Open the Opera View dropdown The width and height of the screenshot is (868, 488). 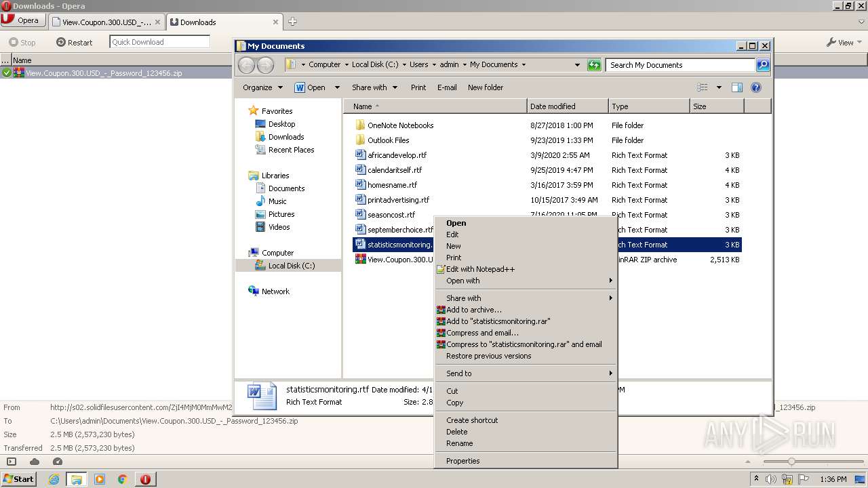point(844,42)
